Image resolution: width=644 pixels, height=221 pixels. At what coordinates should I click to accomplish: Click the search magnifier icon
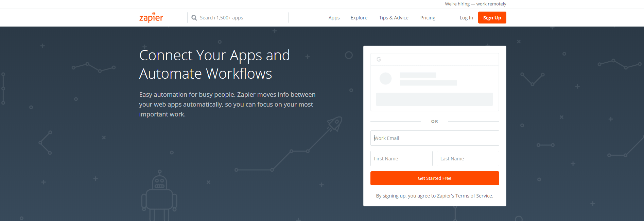point(194,18)
